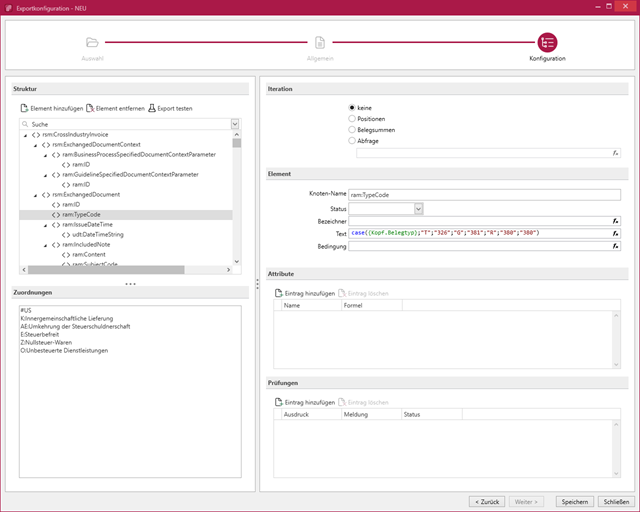Screen dimensions: 641x513
Task: Click the Zurück button
Action: click(x=485, y=501)
